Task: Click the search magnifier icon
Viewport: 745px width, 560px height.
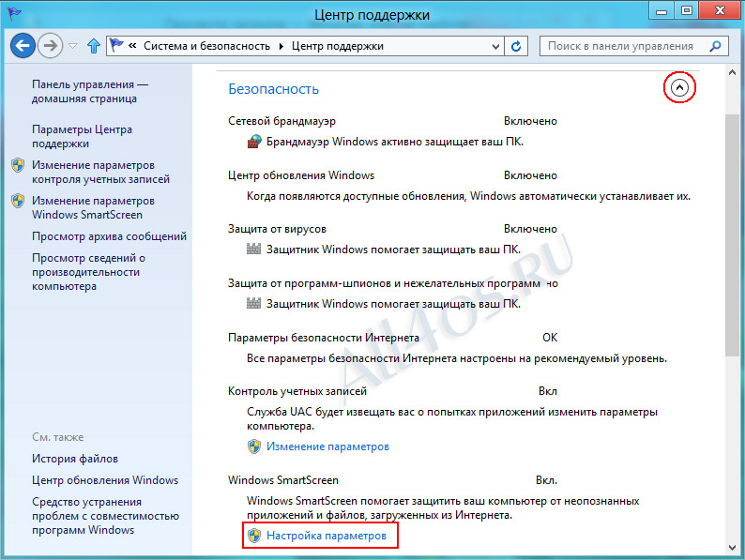Action: pos(715,46)
